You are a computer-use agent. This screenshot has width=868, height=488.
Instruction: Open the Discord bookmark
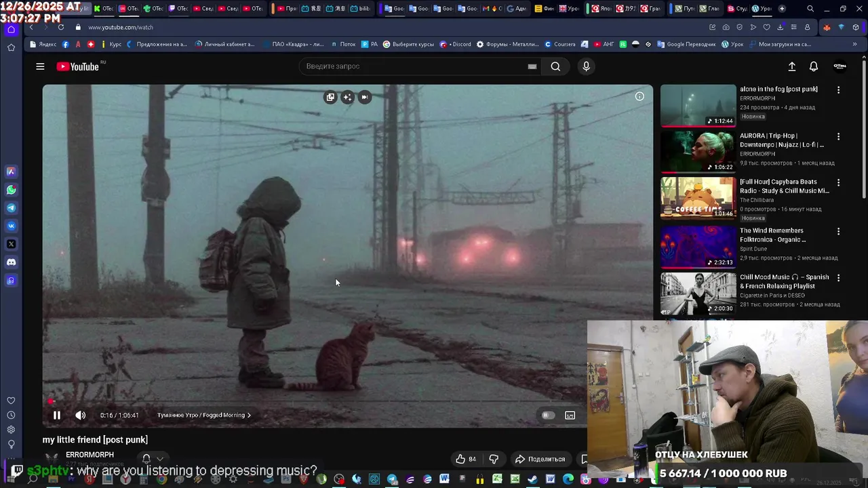coord(456,44)
